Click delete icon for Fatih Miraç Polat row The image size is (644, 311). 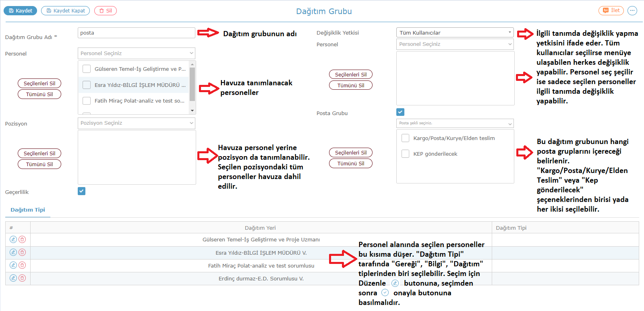[x=22, y=265]
